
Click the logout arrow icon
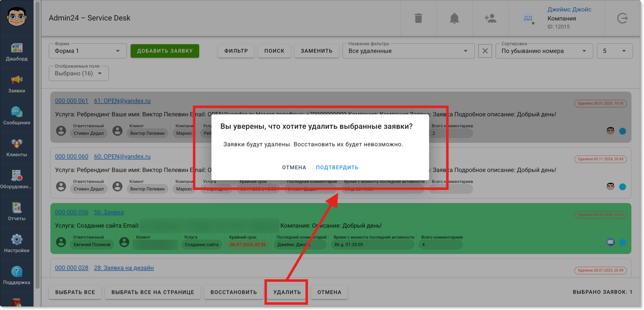click(x=623, y=18)
